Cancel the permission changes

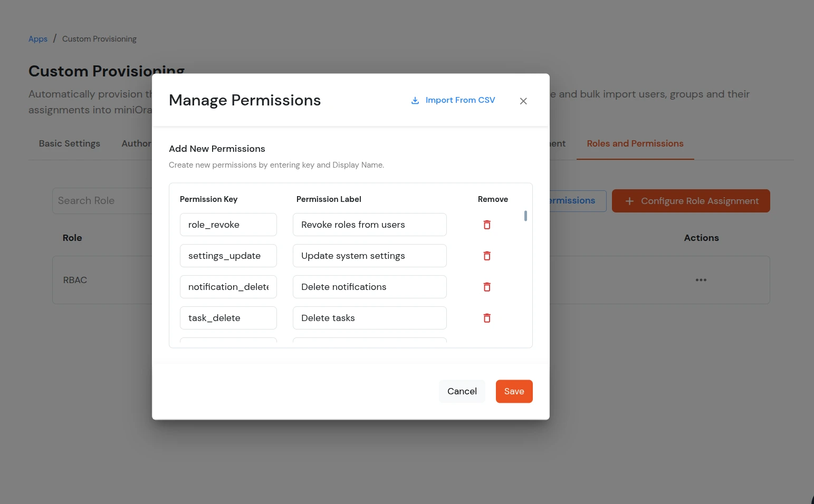[x=462, y=391]
